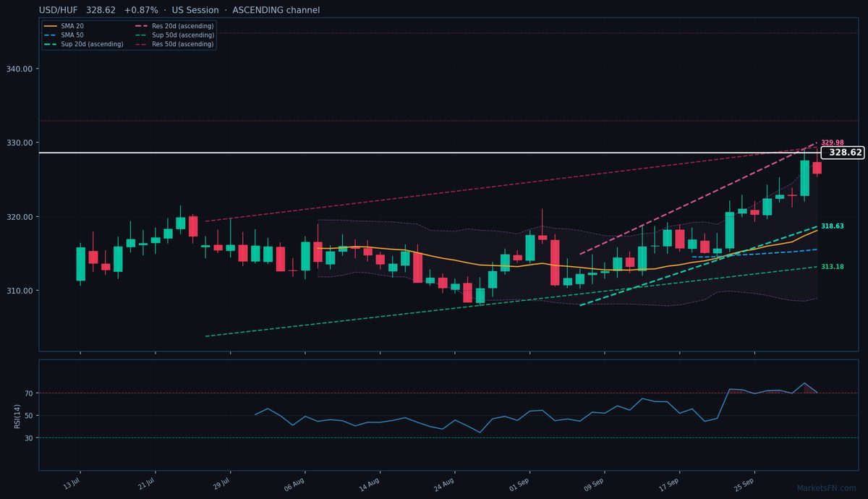Click the 330.00 price axis label
Image resolution: width=868 pixels, height=499 pixels.
click(21, 142)
